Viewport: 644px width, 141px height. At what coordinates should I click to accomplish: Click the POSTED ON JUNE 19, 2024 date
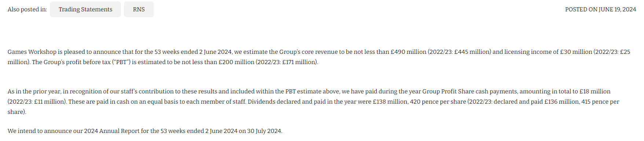click(600, 10)
